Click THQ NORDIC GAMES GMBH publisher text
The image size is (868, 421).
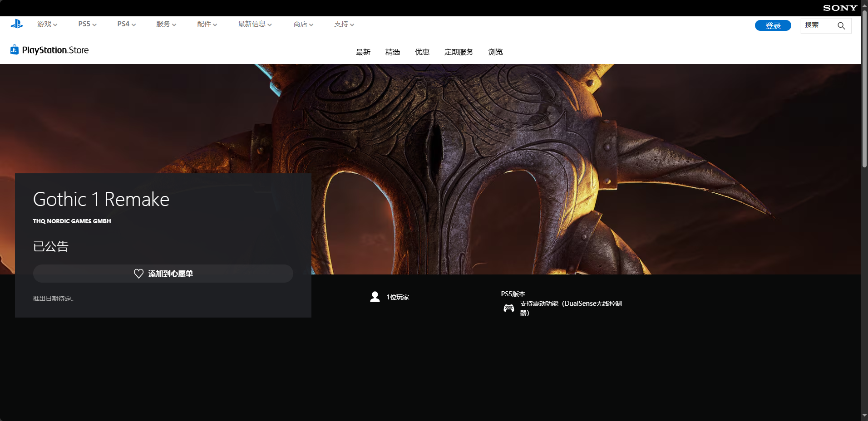pyautogui.click(x=72, y=221)
